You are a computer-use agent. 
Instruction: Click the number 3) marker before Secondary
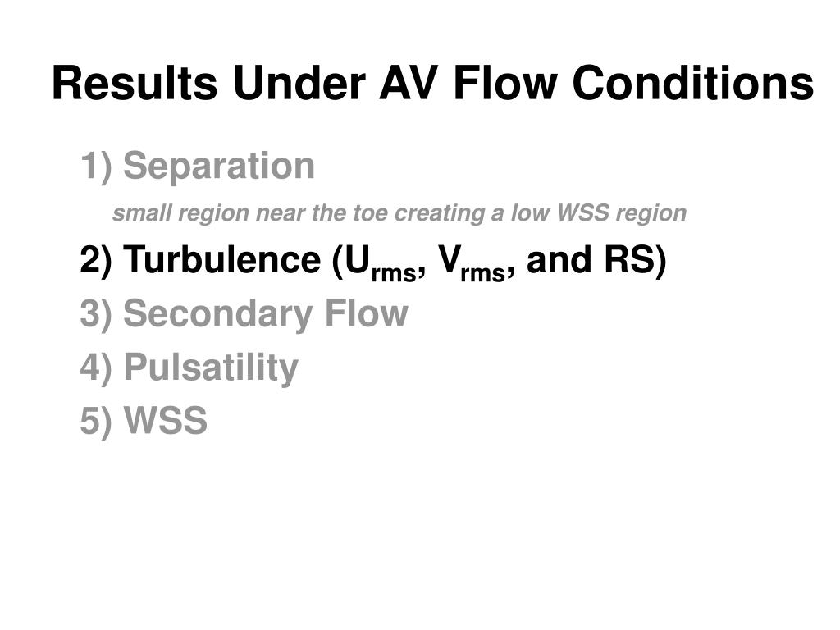click(x=96, y=313)
